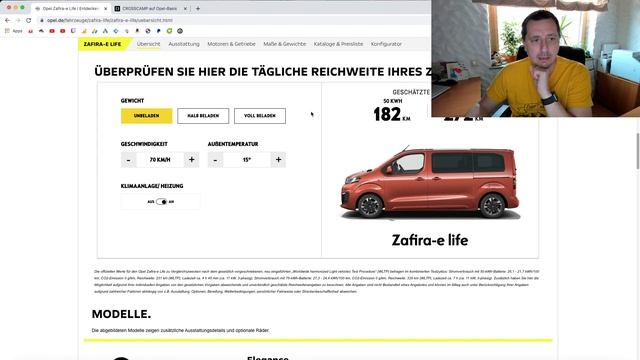This screenshot has height=360, width=640.
Task: Open the Übersicht page tab
Action: (x=149, y=44)
